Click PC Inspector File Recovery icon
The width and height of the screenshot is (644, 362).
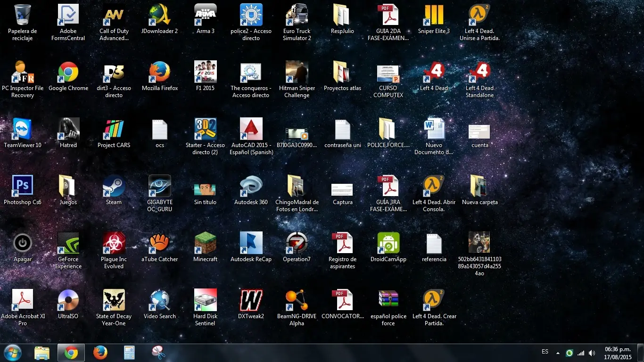click(x=23, y=72)
